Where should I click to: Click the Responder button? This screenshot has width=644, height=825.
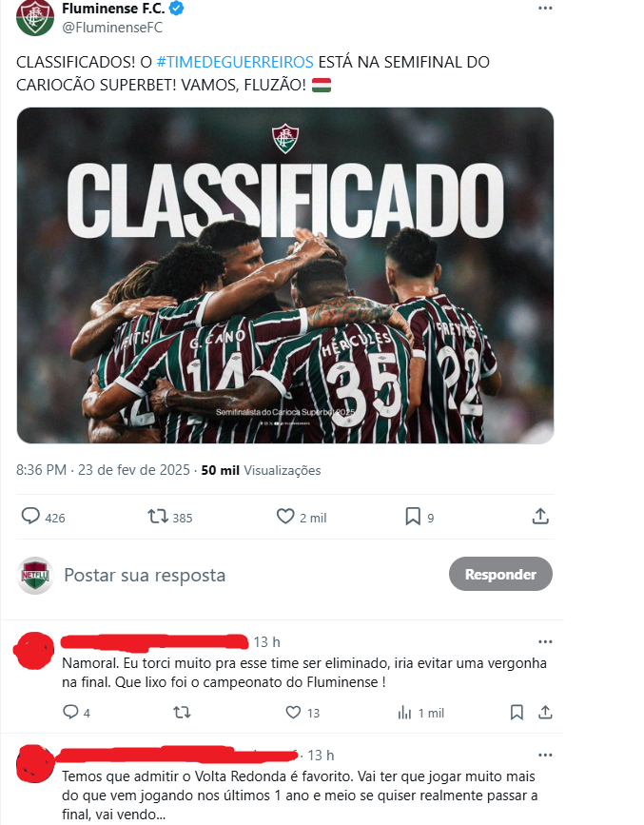[x=500, y=574]
